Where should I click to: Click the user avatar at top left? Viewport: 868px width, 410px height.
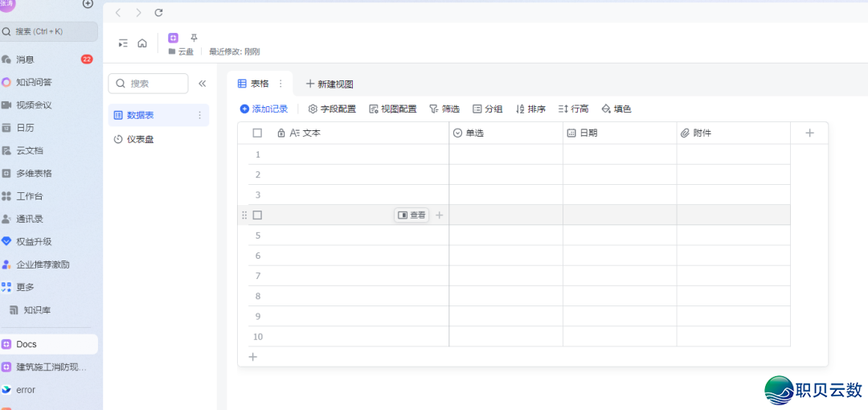[8, 3]
